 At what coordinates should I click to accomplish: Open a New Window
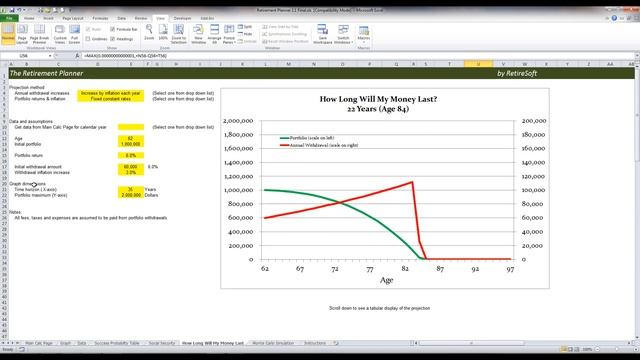pyautogui.click(x=198, y=33)
